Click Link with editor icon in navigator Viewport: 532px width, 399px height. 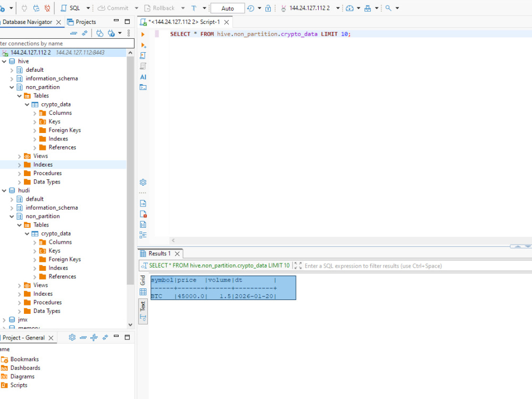(85, 33)
